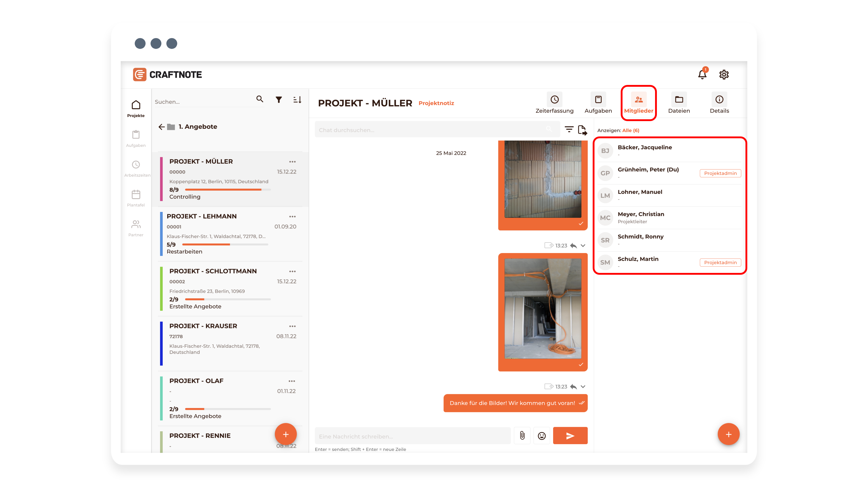868x488 pixels.
Task: Select member Schmidt, Ronny
Action: 669,240
